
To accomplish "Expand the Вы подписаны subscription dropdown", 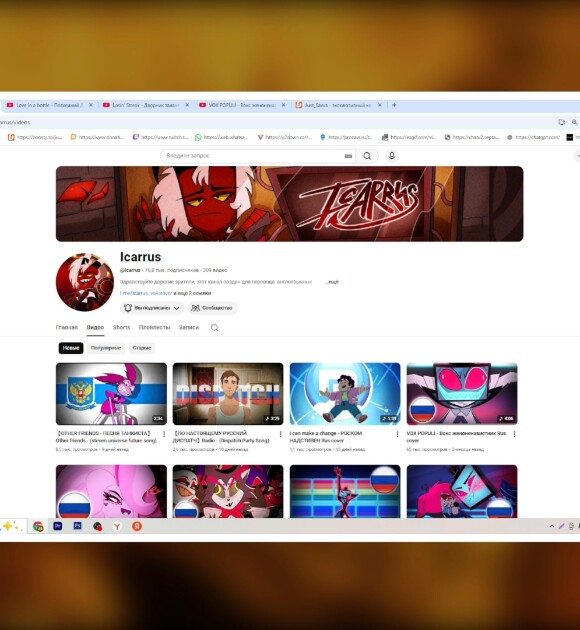I will (152, 308).
